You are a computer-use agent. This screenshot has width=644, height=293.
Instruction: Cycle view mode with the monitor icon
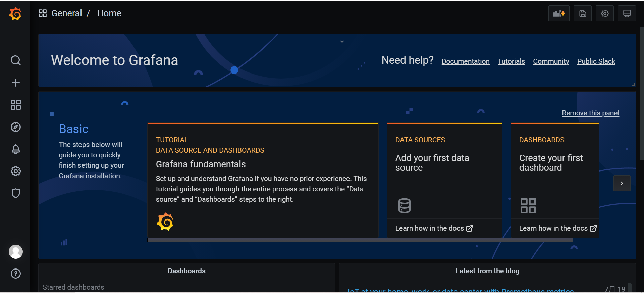pos(627,13)
